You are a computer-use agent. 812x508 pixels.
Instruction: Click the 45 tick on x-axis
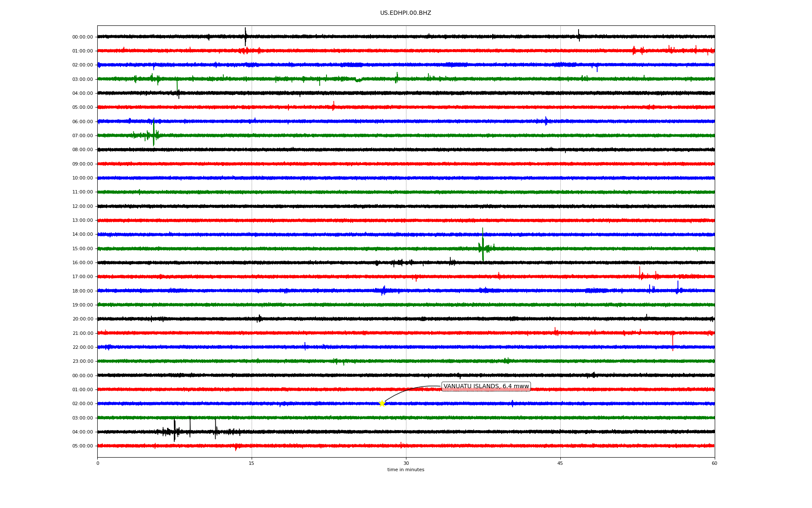(x=560, y=463)
